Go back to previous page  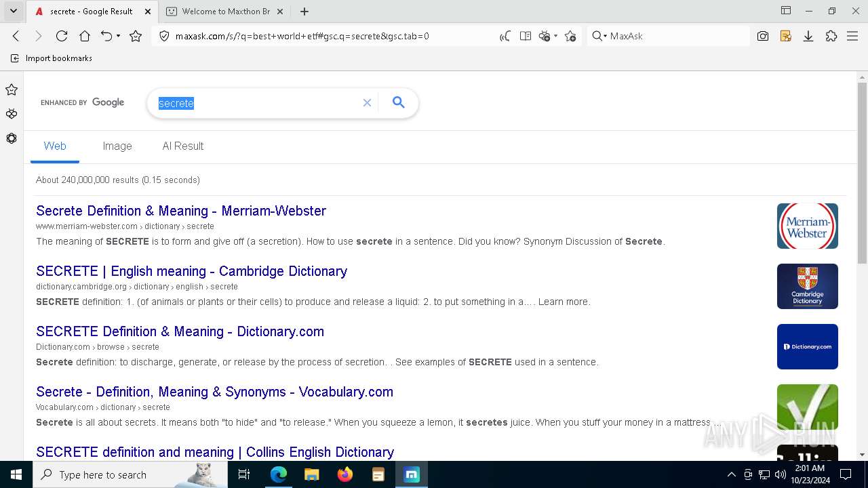click(x=16, y=36)
